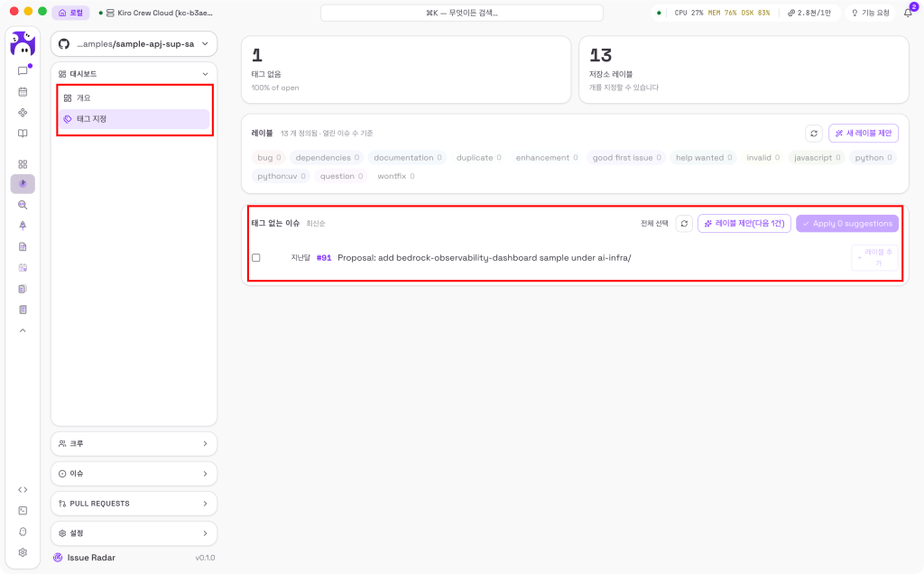
Task: Open the book icon in left rail
Action: point(23,134)
